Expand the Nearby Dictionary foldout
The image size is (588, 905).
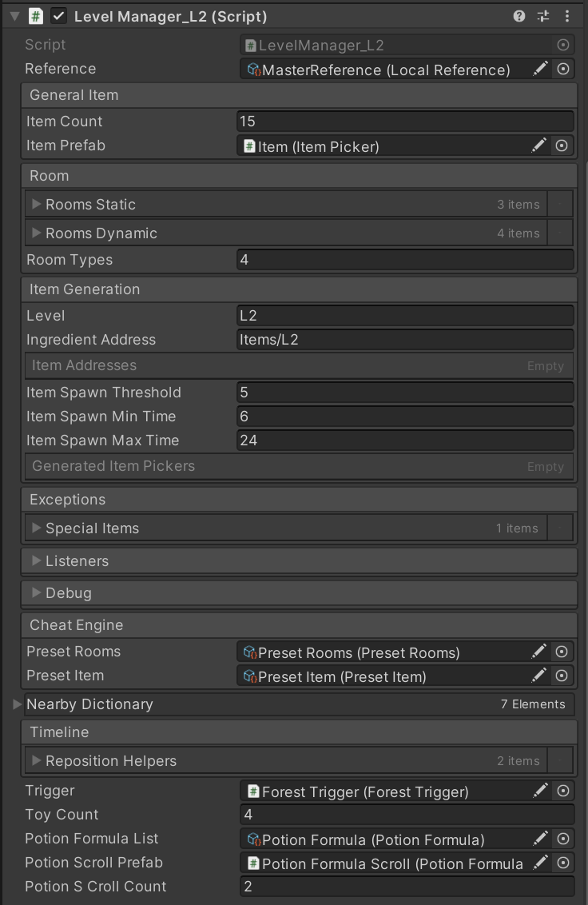click(x=18, y=704)
